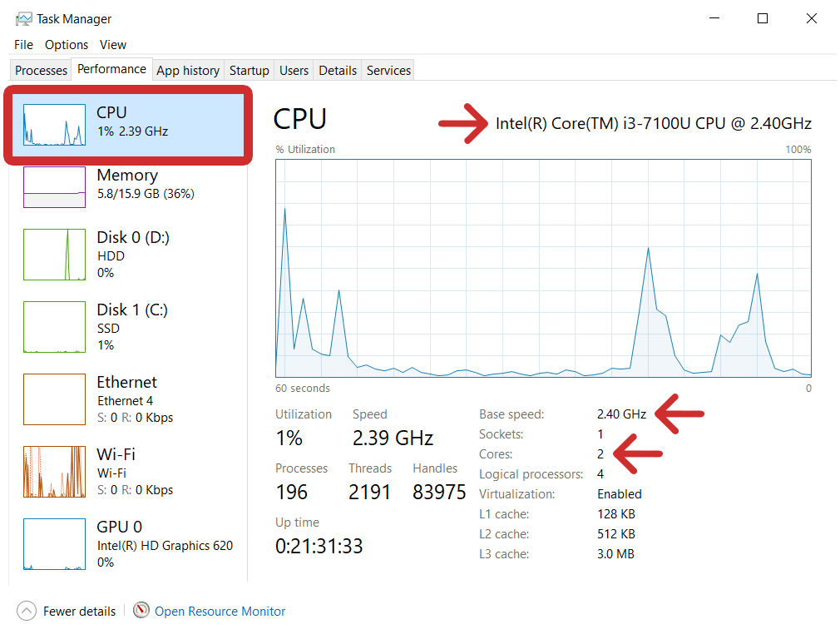Select the Disk 1 (C:) SSD panel
Image resolution: width=840 pixels, height=639 pixels.
(x=125, y=326)
